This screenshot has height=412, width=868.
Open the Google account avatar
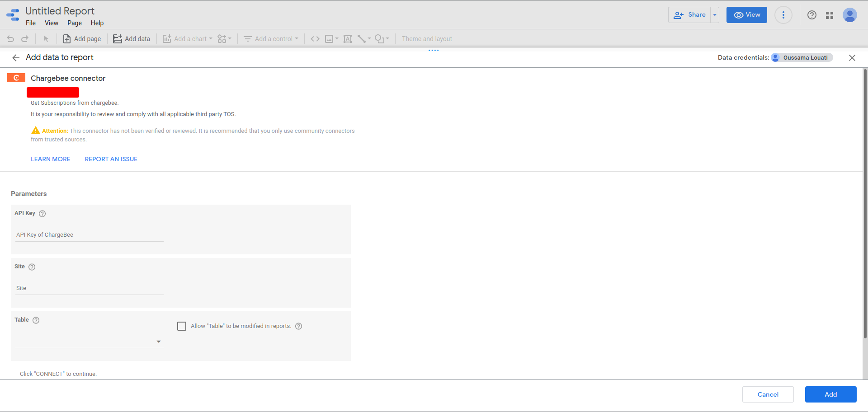coord(850,15)
